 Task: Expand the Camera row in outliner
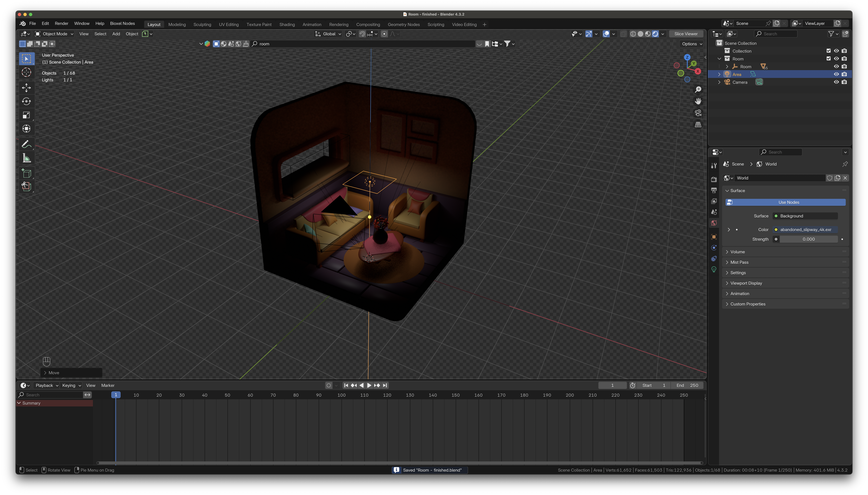point(719,82)
